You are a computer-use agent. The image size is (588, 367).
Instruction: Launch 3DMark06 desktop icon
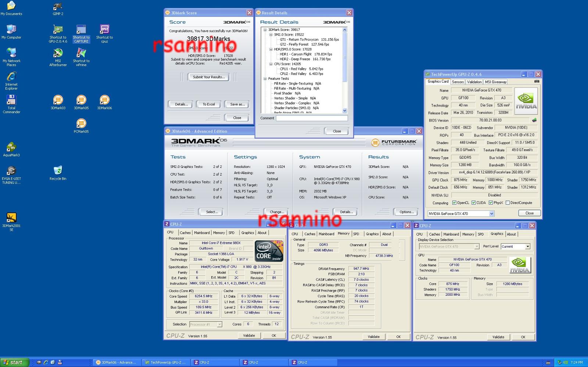click(104, 102)
